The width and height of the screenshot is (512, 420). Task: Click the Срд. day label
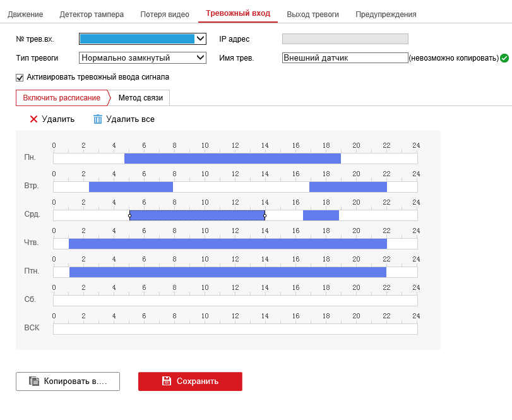(32, 214)
